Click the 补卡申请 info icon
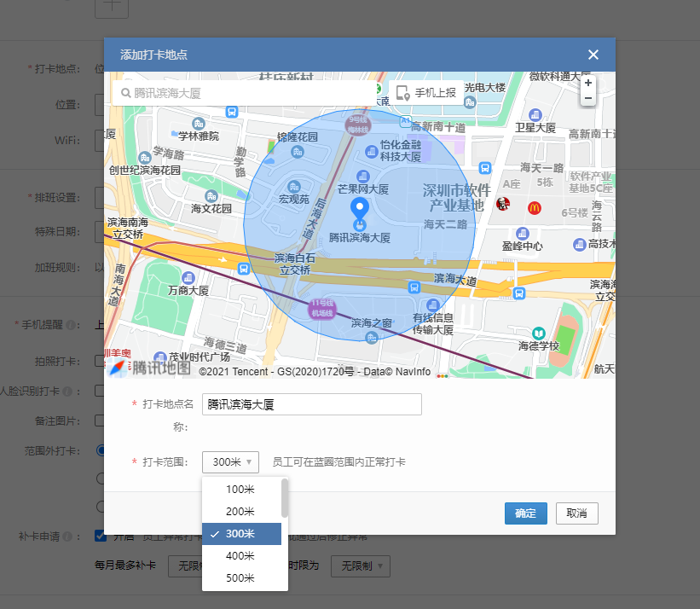The width and height of the screenshot is (700, 609). tap(67, 536)
